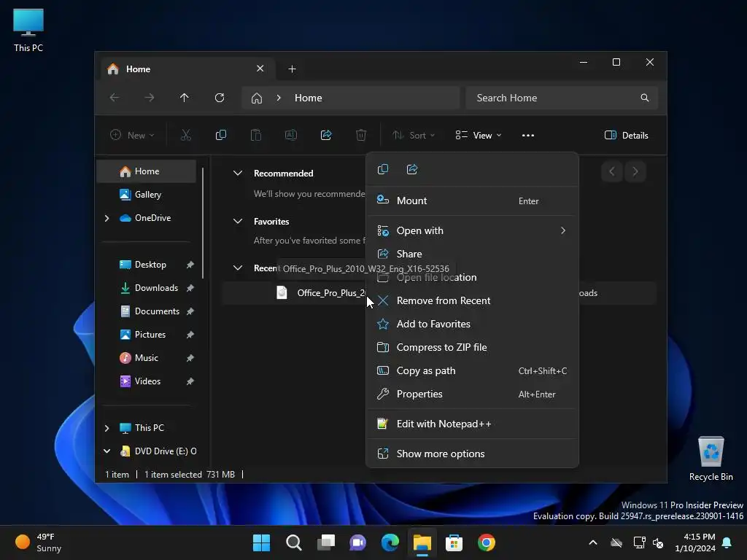Click the Paste toolbar icon
This screenshot has width=747, height=560.
coord(256,135)
